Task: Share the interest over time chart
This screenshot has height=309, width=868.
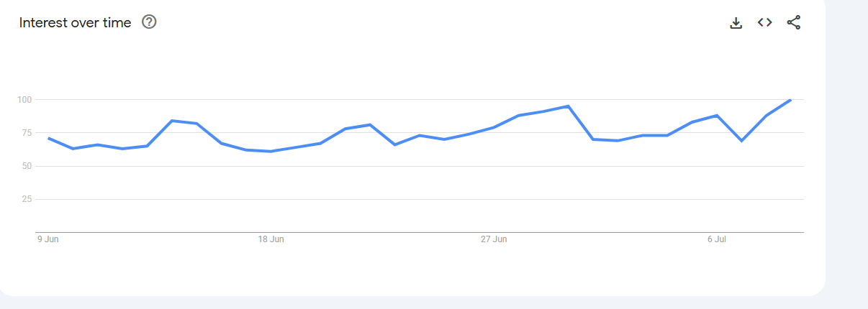Action: [793, 23]
